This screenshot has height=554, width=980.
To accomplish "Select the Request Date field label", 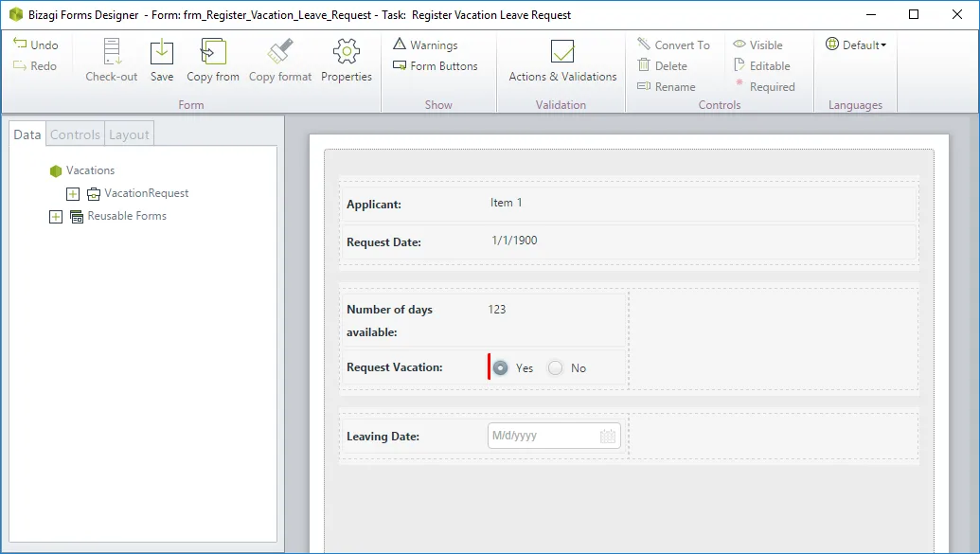I will coord(383,242).
